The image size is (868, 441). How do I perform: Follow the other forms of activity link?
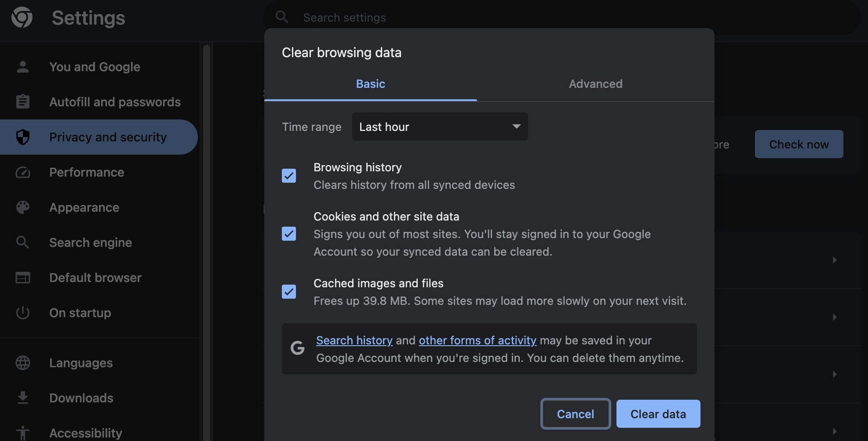477,340
